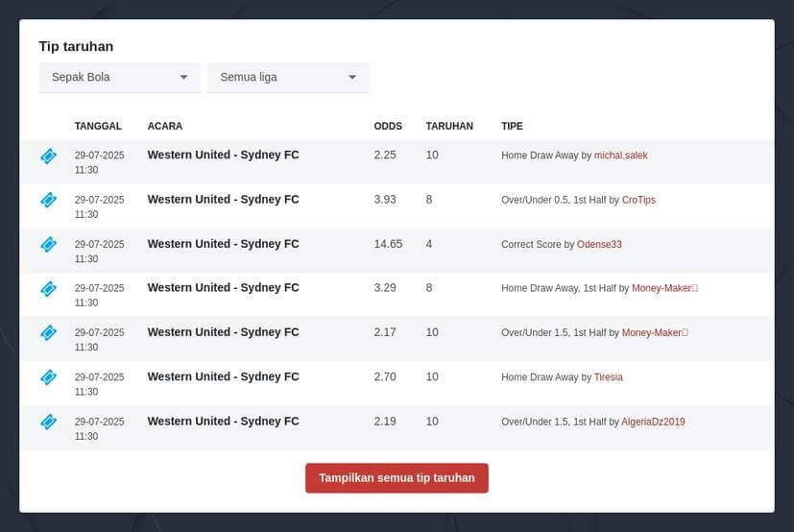Click ticket icon beside michal.salek tip row
Image resolution: width=794 pixels, height=532 pixels.
(x=49, y=157)
